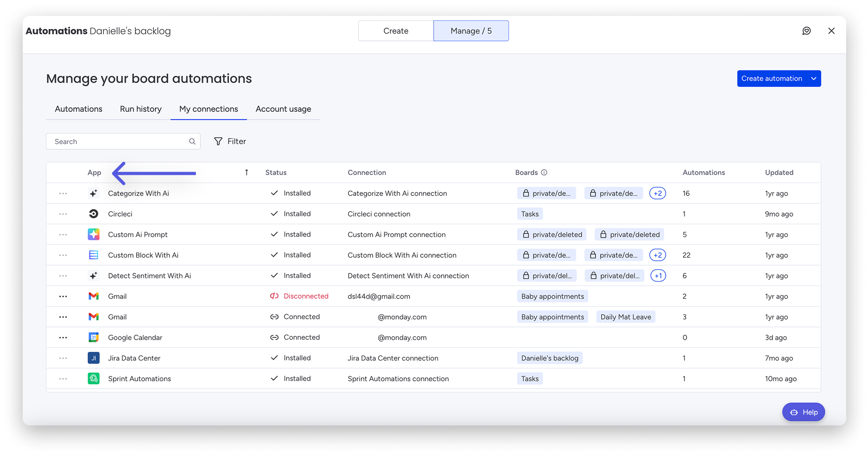The width and height of the screenshot is (868, 455).
Task: Switch to the Run history tab
Action: [141, 109]
